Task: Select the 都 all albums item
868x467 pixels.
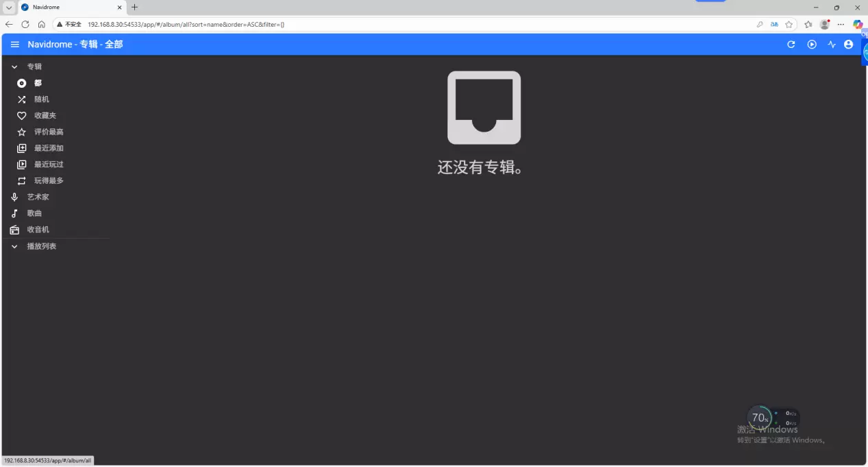Action: pyautogui.click(x=38, y=83)
